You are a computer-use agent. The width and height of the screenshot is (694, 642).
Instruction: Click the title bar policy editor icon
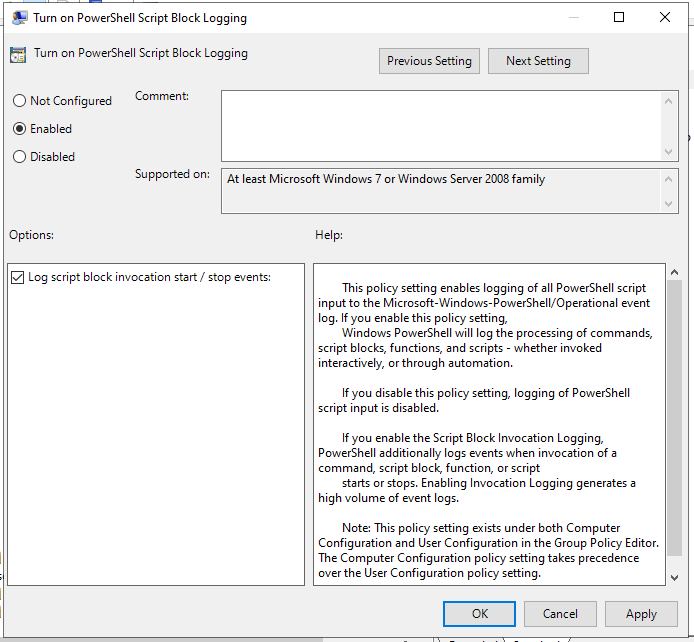[x=19, y=18]
